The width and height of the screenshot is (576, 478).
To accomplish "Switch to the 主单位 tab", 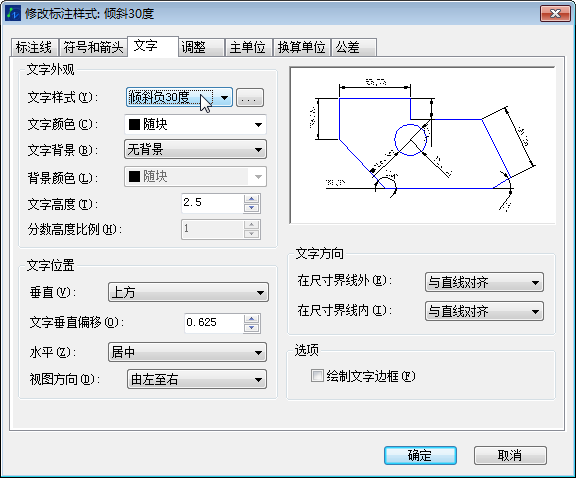I will (248, 47).
